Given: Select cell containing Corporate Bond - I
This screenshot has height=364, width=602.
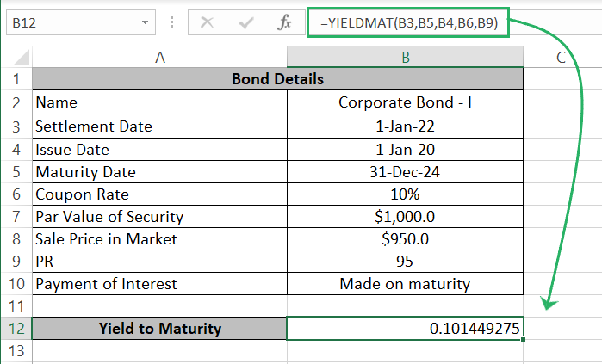Looking at the screenshot, I should (x=404, y=102).
